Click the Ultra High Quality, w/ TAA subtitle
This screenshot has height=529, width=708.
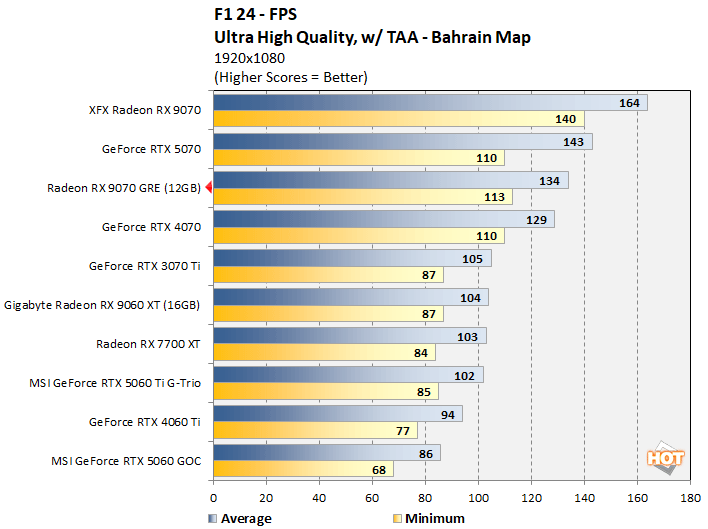pos(373,37)
